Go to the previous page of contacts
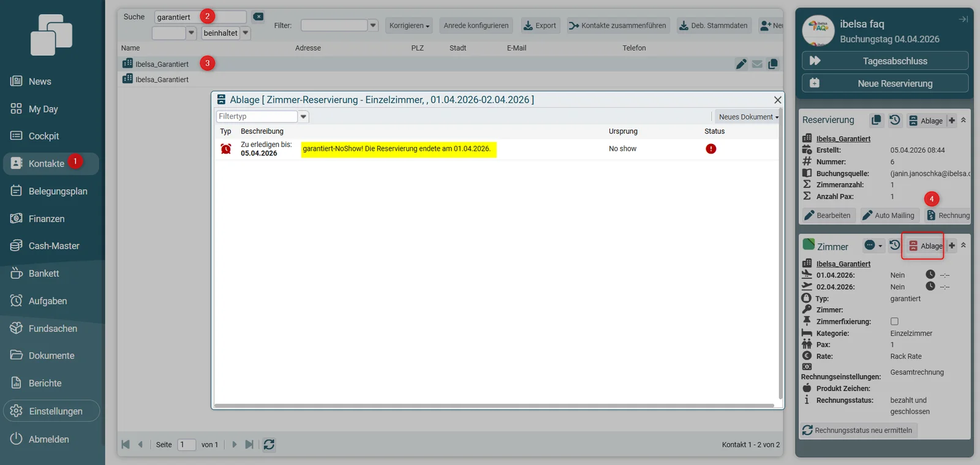980x465 pixels. click(x=140, y=445)
